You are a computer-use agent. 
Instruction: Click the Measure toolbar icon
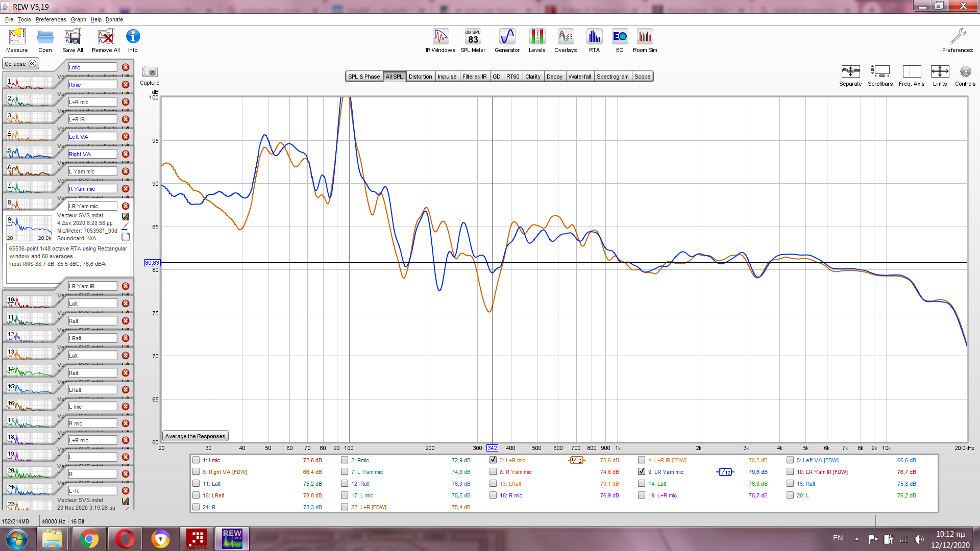coord(17,40)
